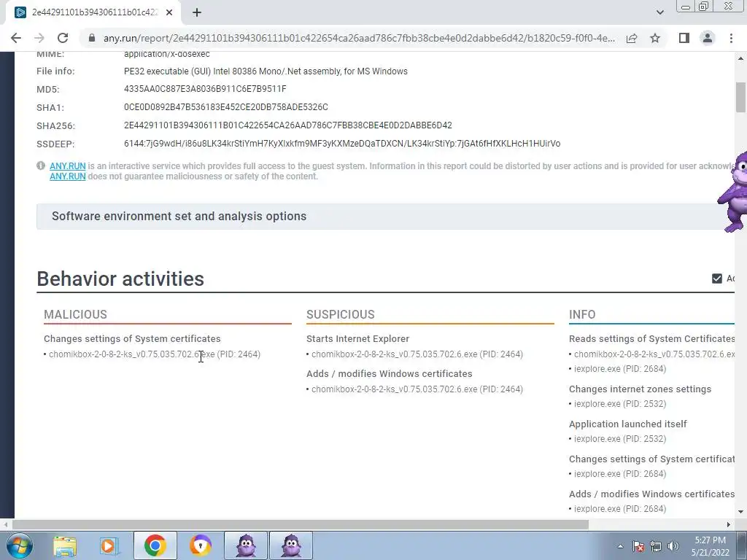Open the tab search chevron
This screenshot has width=747, height=560.
coord(659,12)
